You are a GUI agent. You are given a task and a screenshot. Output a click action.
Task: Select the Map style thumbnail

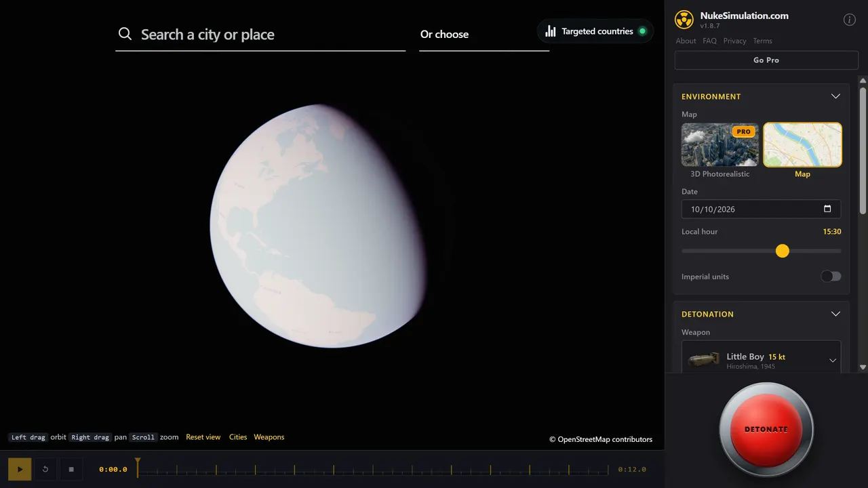[x=803, y=144]
